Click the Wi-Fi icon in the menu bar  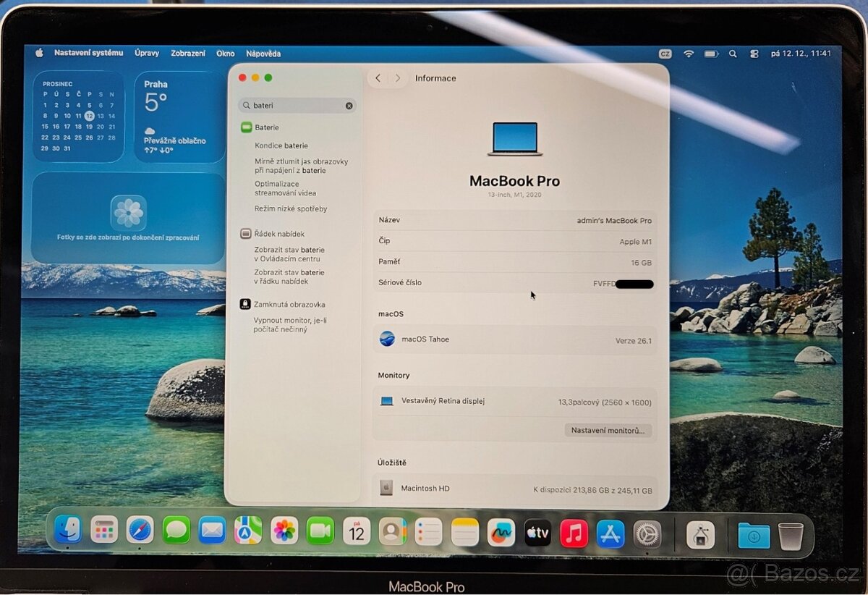pos(689,53)
